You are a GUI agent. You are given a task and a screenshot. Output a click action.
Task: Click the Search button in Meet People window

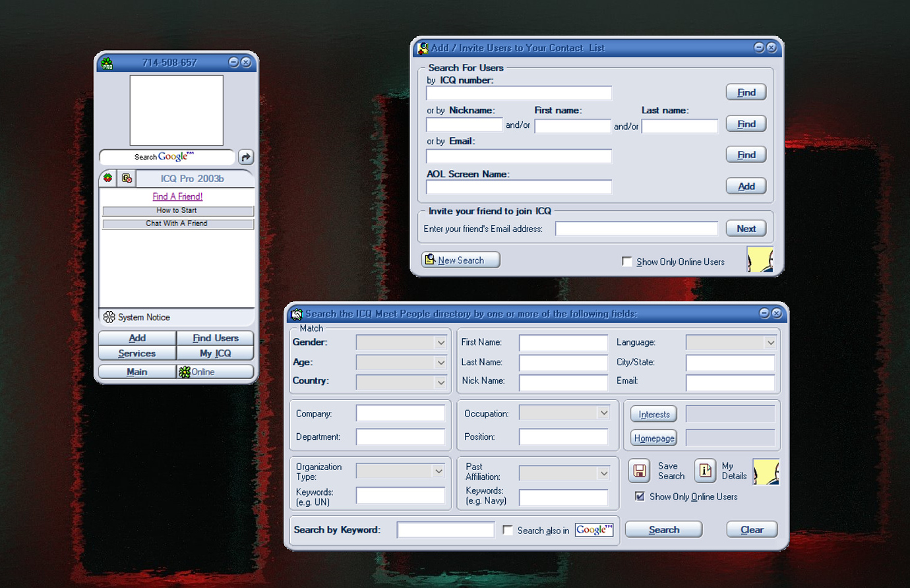[663, 529]
